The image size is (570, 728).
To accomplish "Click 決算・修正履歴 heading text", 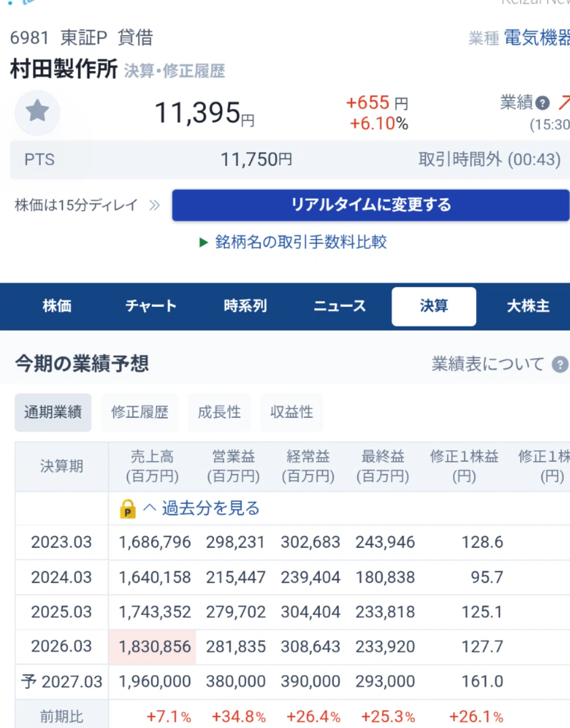I will pyautogui.click(x=174, y=71).
